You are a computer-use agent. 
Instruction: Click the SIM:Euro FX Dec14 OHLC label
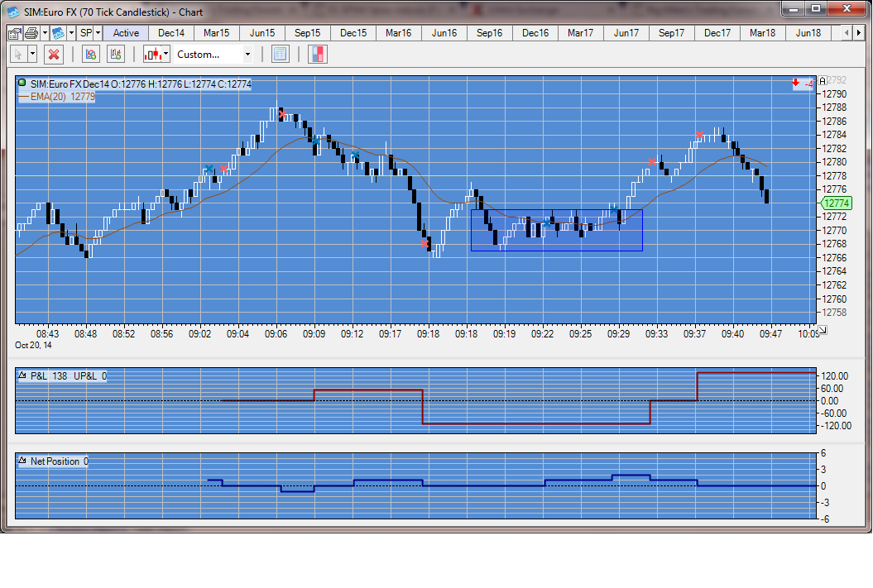(141, 84)
